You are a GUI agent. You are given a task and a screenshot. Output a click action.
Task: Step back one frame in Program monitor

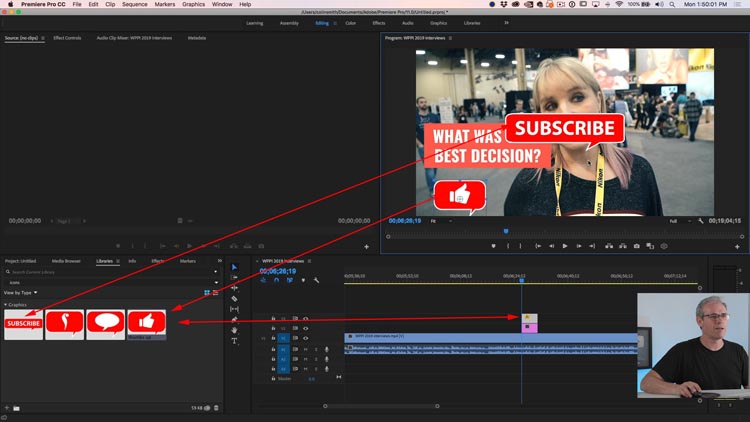(x=551, y=246)
